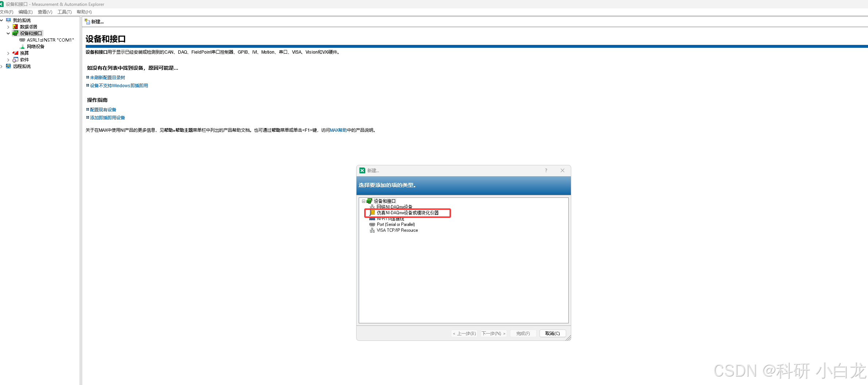Image resolution: width=868 pixels, height=385 pixels.
Task: Click the green app icon in 新建 dialog title
Action: click(362, 170)
